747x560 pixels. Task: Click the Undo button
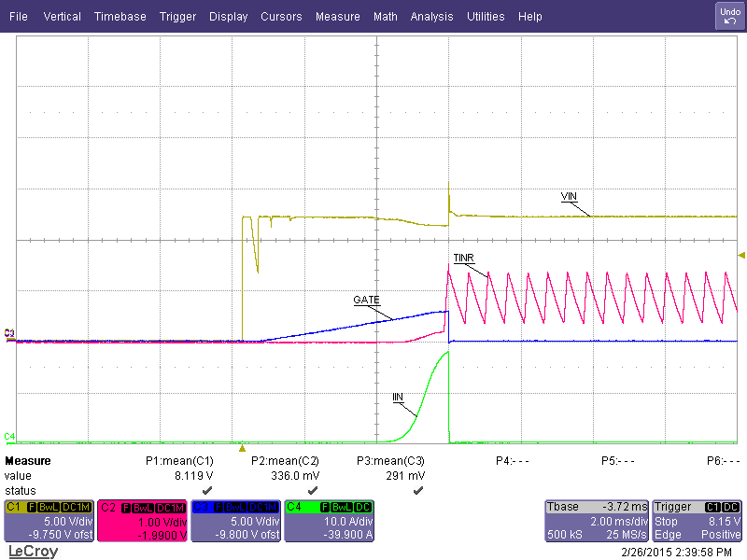tap(729, 16)
